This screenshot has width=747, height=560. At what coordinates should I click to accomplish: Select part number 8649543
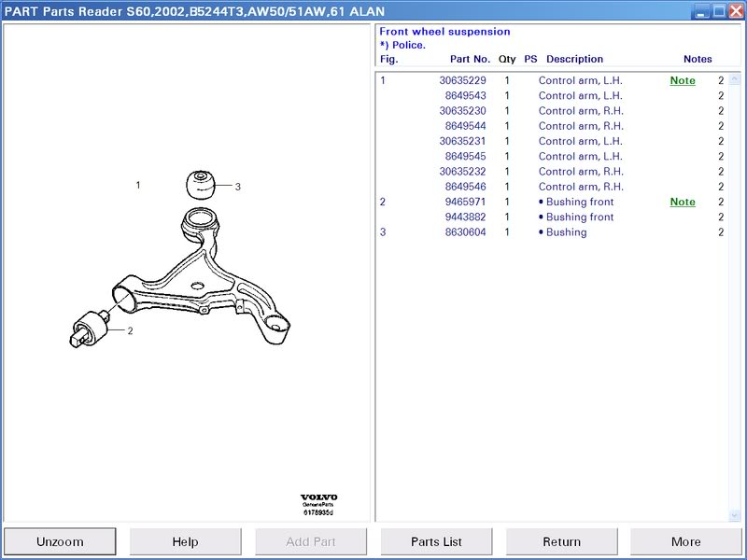(x=465, y=96)
